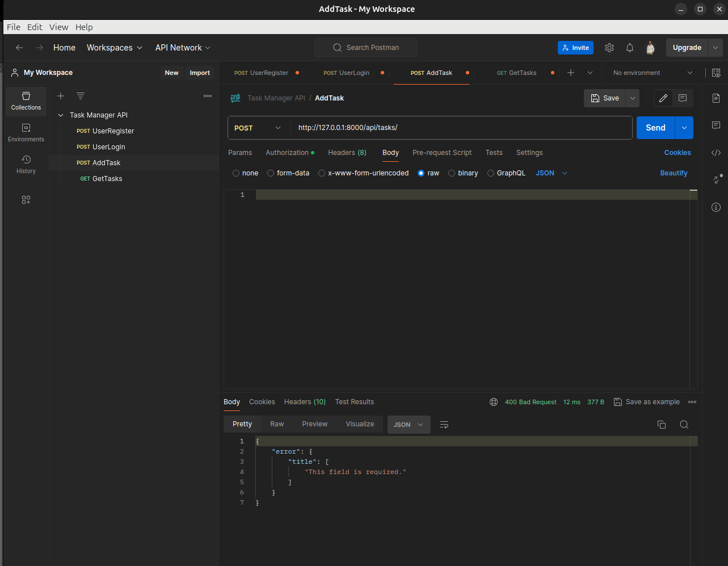The height and width of the screenshot is (566, 728).
Task: Open the Workspaces dropdown
Action: (115, 48)
